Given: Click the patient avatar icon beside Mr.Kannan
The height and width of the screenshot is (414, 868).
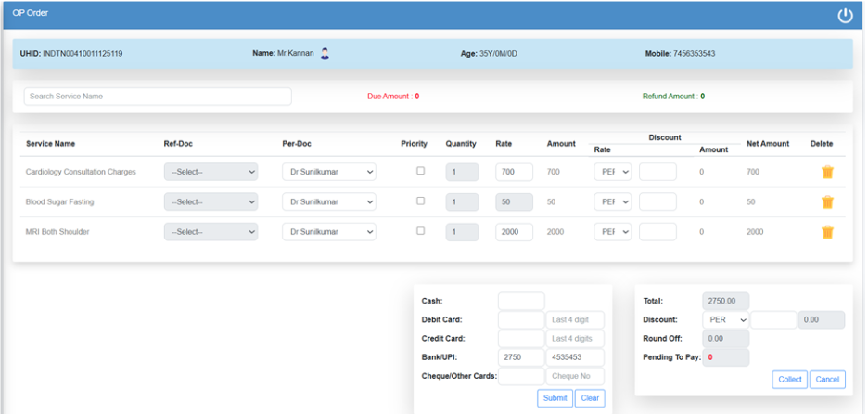Looking at the screenshot, I should 325,54.
